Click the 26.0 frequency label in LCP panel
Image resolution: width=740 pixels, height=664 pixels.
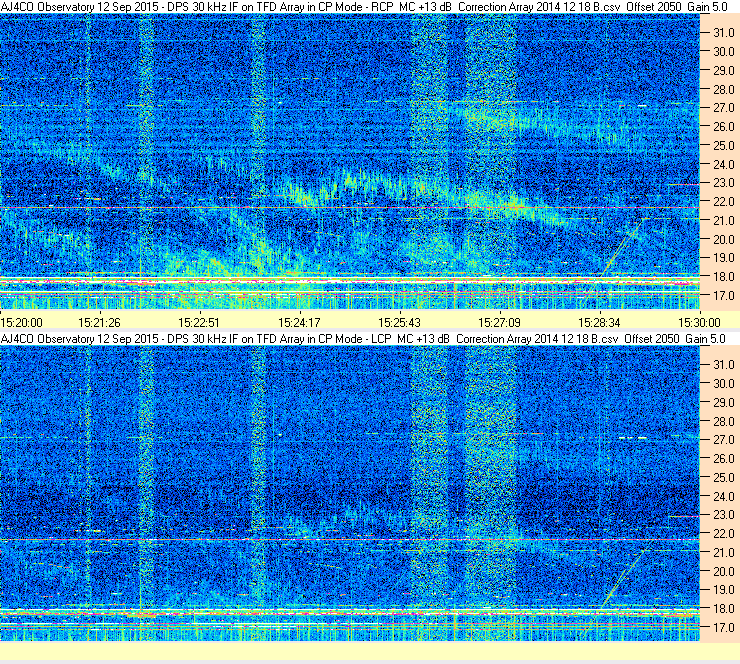pyautogui.click(x=724, y=459)
